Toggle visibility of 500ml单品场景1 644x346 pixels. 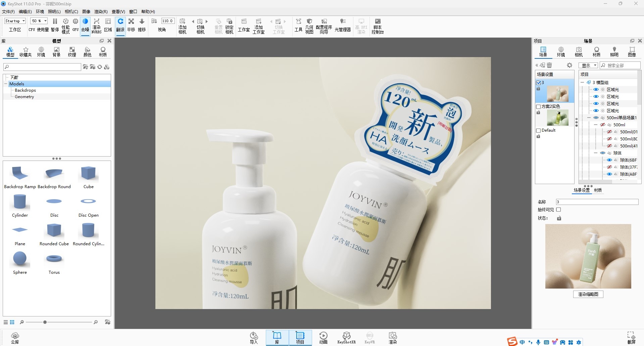(x=596, y=118)
